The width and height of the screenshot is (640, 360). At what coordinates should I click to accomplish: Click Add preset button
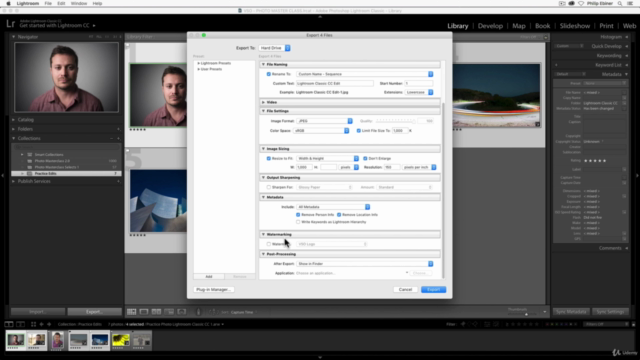[x=209, y=277]
